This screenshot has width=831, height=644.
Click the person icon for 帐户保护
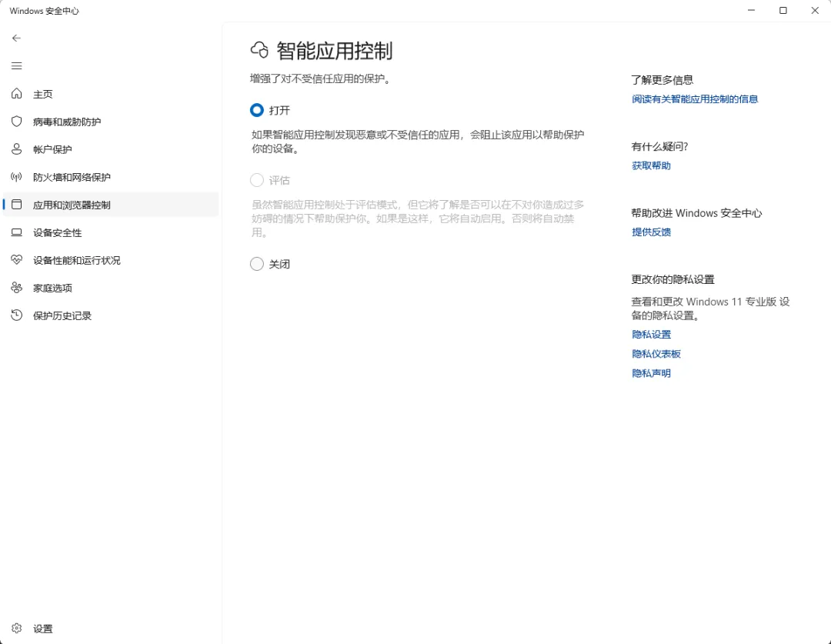click(16, 149)
